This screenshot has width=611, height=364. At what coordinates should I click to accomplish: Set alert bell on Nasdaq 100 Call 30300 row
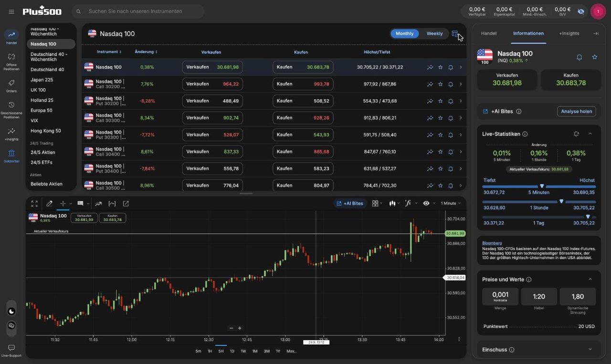point(451,118)
